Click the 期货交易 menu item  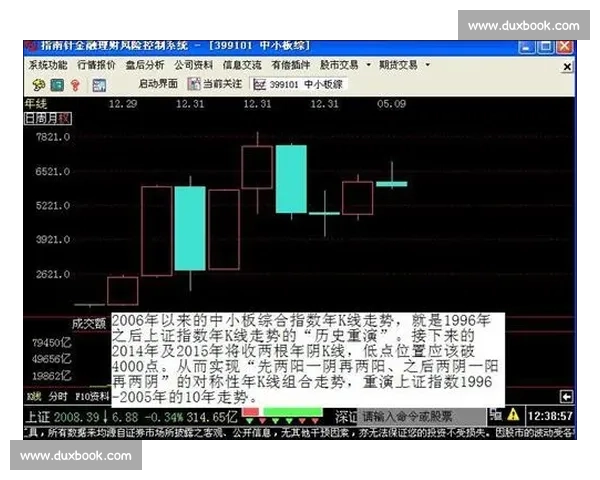tap(398, 65)
